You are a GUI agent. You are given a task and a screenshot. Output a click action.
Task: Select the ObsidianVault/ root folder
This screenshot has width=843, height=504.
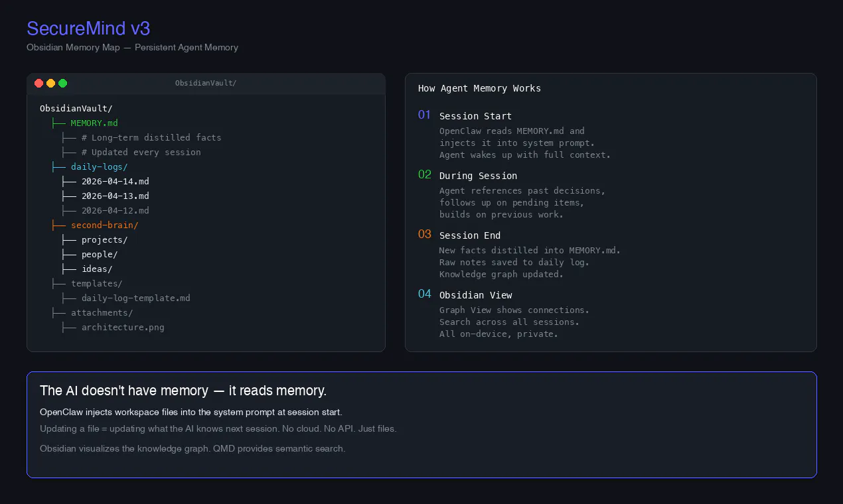[76, 108]
